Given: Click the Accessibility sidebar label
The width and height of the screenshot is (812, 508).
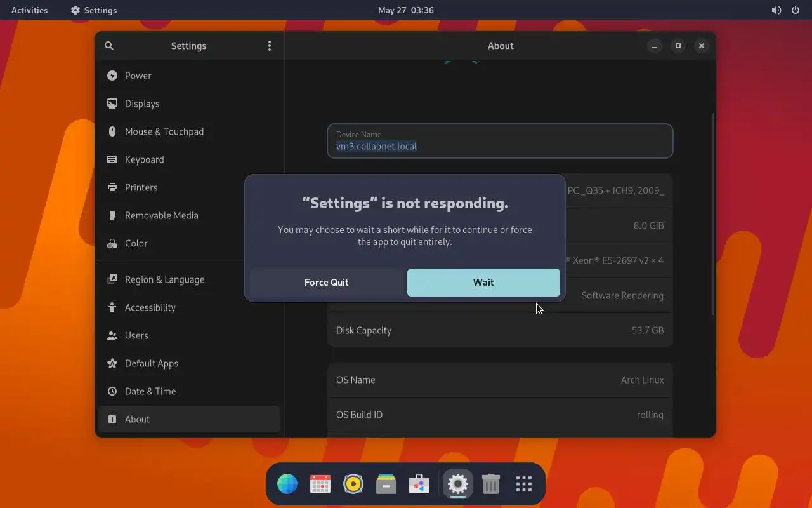Looking at the screenshot, I should tap(150, 307).
